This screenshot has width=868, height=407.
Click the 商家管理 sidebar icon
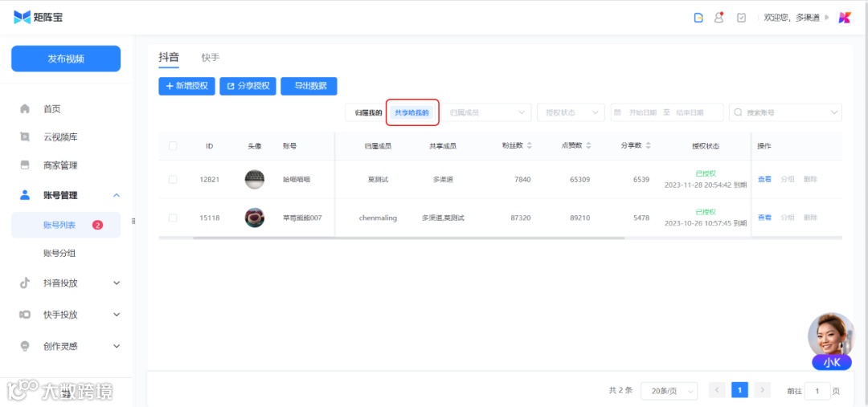click(25, 165)
